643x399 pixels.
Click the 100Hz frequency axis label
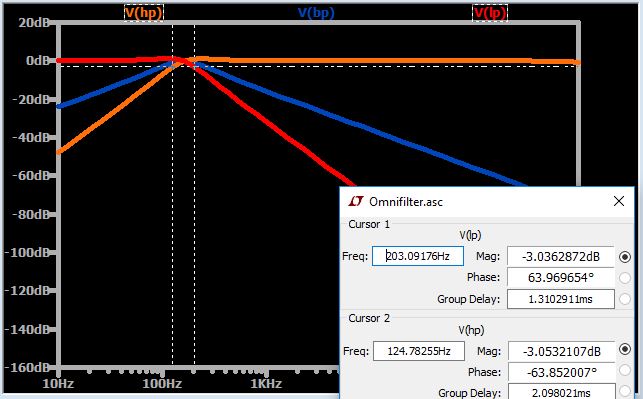pyautogui.click(x=162, y=384)
